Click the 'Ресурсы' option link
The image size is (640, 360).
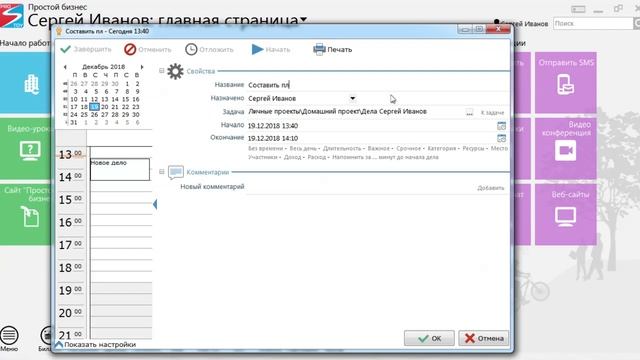coord(473,149)
